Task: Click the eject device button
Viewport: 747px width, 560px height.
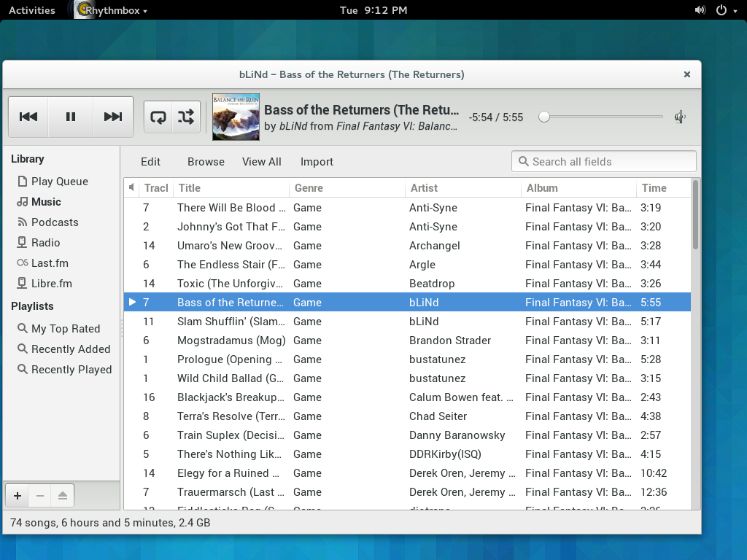Action: point(63,496)
